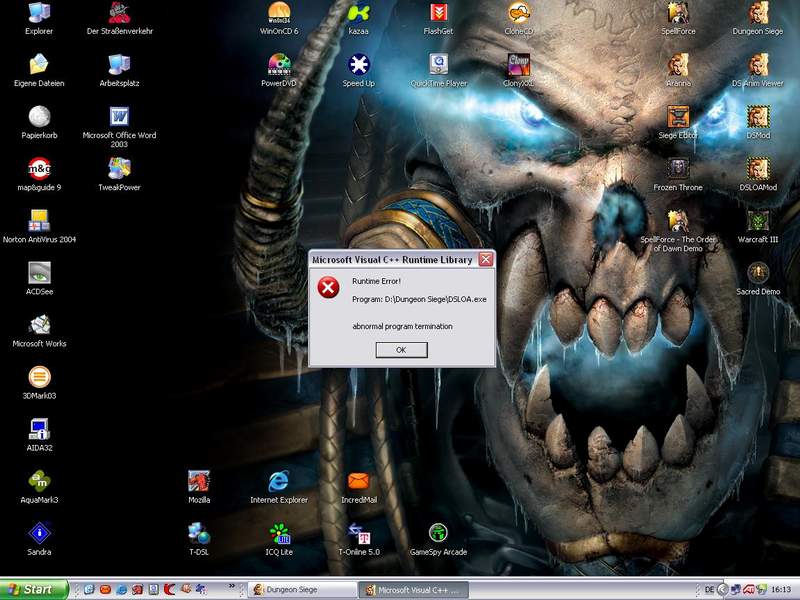This screenshot has width=800, height=600.
Task: Select the Microsoft Office Word 2003 icon
Action: pos(119,117)
